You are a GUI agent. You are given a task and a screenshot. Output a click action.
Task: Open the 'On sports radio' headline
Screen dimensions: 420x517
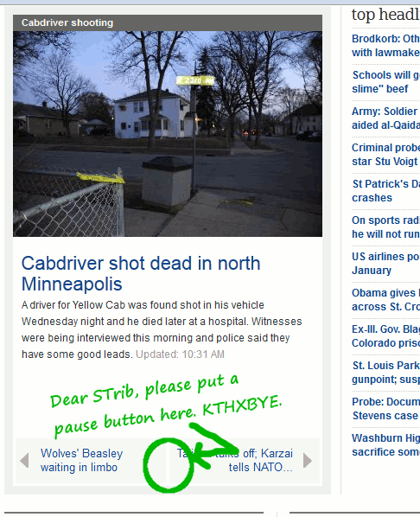385,227
